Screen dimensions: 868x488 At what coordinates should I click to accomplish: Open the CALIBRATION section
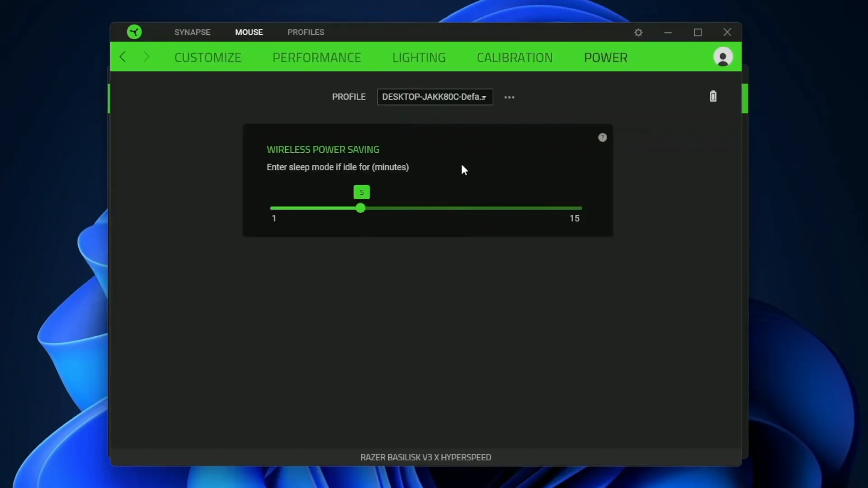click(514, 58)
